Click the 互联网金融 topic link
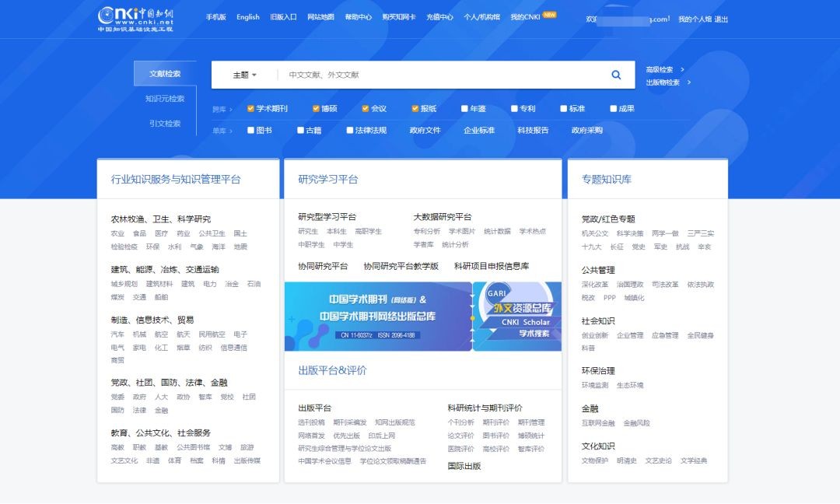This screenshot has height=504, width=840. 598,423
